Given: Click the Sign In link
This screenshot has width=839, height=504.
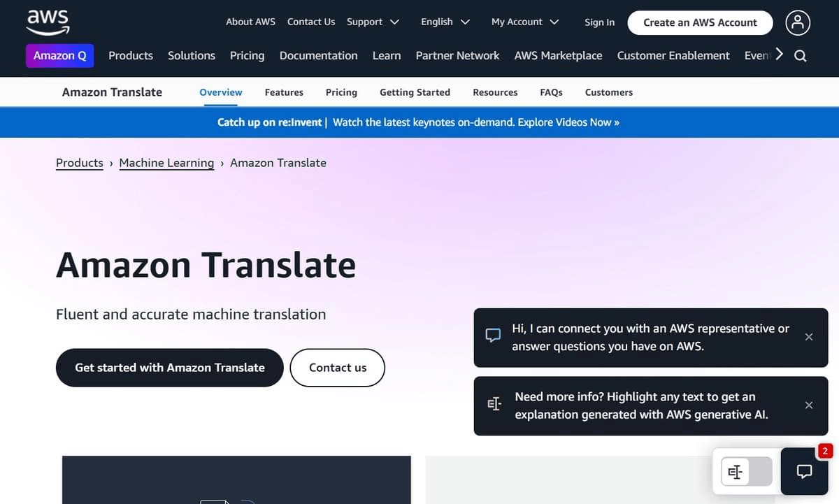Looking at the screenshot, I should click(600, 22).
